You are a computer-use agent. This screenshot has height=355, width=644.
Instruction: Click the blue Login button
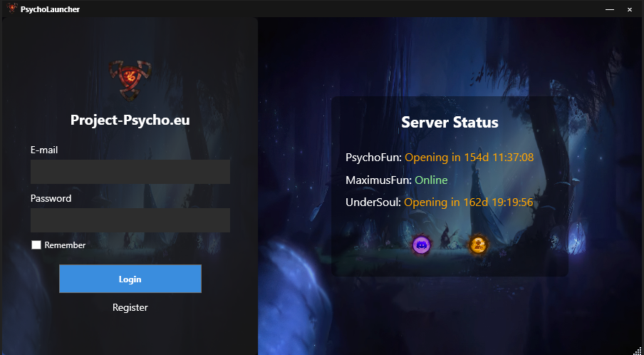pos(130,279)
